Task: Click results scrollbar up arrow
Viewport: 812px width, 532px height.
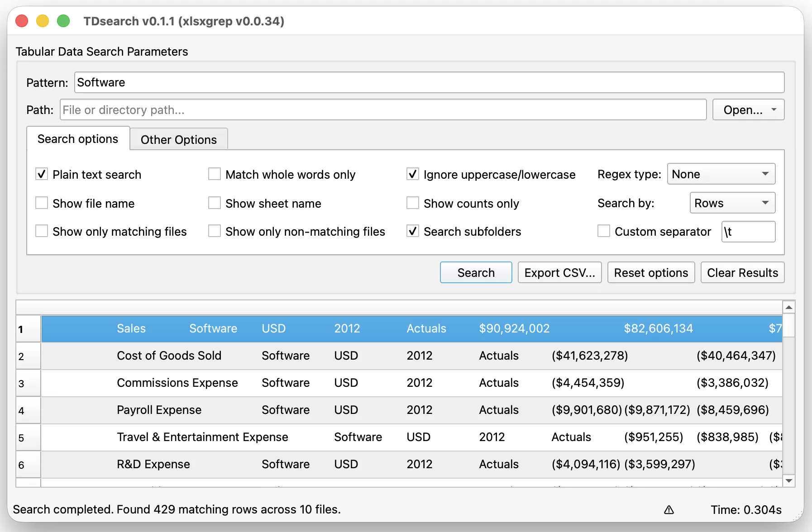Action: pos(789,307)
